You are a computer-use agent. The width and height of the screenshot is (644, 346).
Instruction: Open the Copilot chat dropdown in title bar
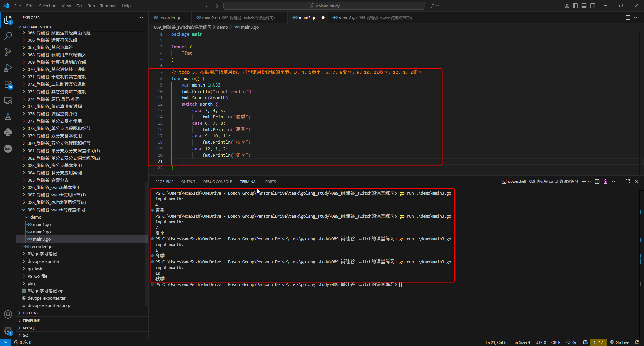[438, 6]
